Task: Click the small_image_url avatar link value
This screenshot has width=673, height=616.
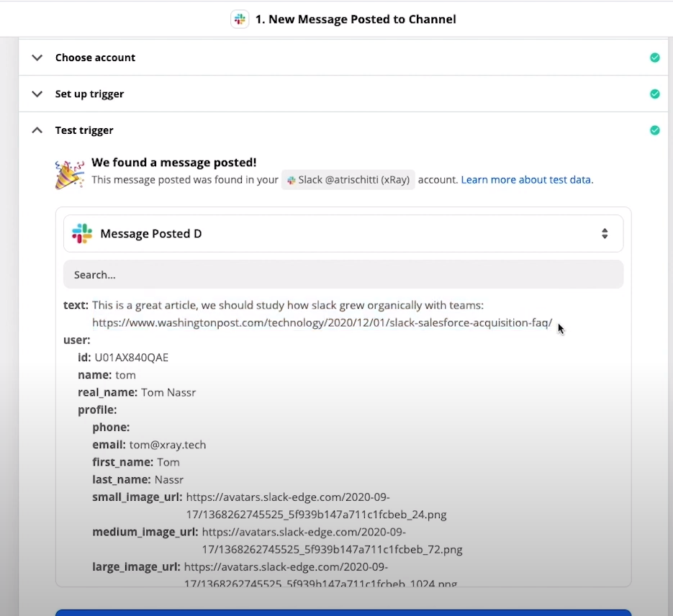Action: point(316,506)
